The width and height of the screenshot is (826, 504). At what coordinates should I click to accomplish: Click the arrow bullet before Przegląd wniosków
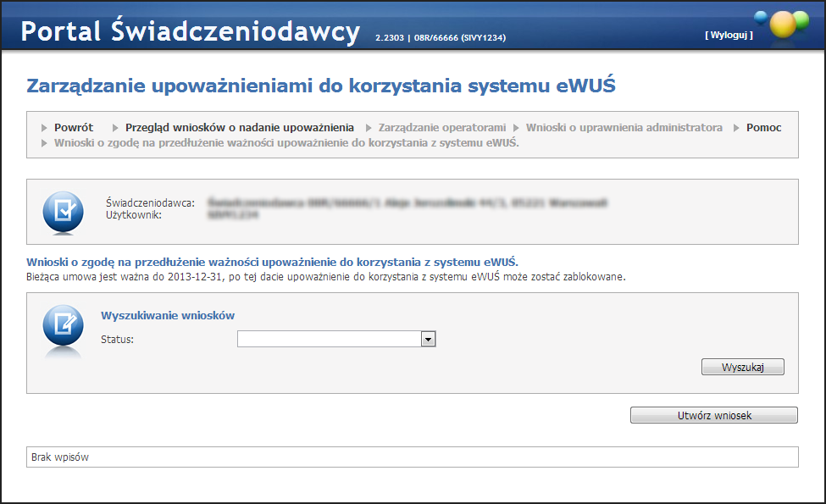(x=116, y=128)
